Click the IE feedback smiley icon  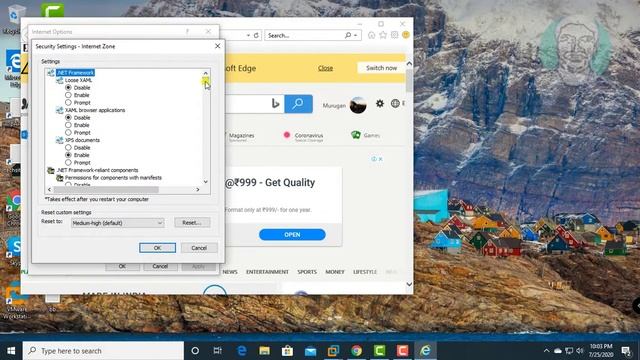click(x=406, y=35)
